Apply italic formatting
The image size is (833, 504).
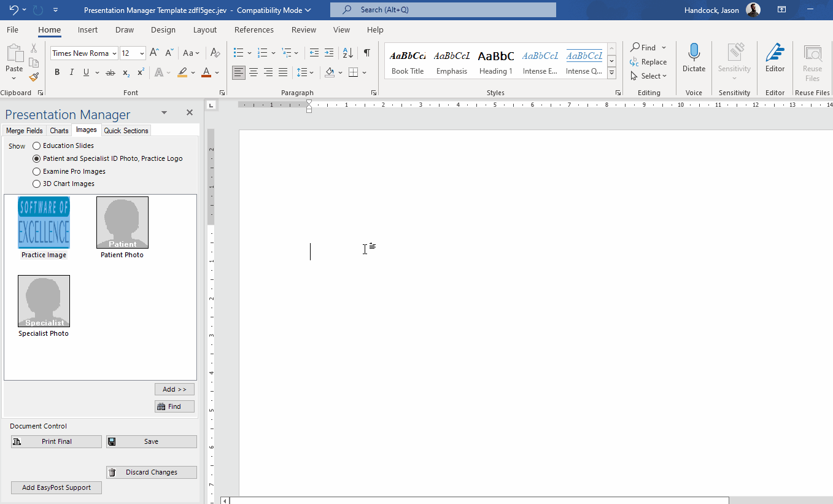[72, 72]
